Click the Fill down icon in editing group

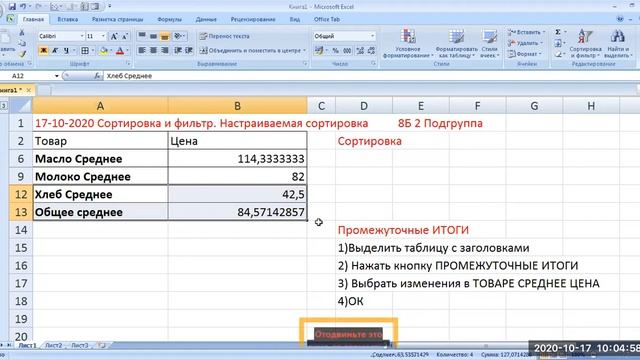[x=558, y=43]
